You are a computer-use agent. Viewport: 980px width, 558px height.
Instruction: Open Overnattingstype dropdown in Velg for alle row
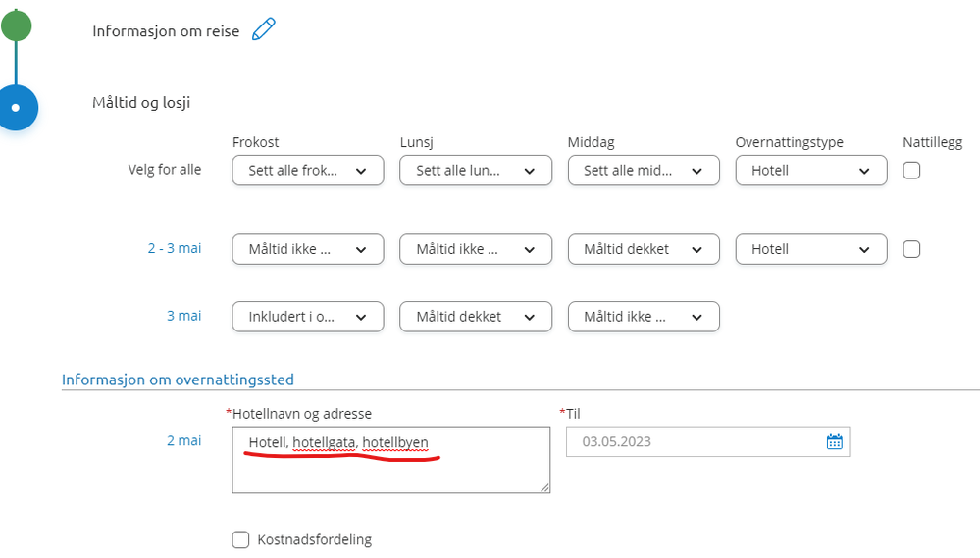pos(811,171)
